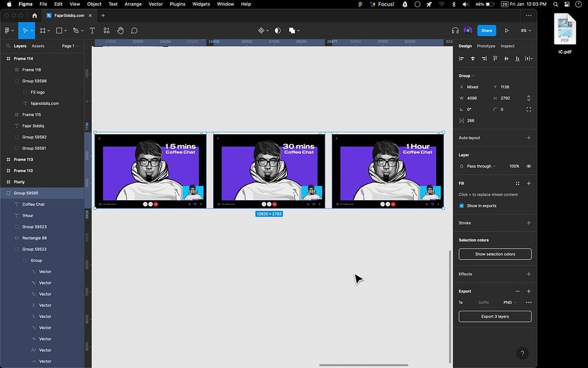The width and height of the screenshot is (588, 368).
Task: Open the Vector menu
Action: [156, 4]
